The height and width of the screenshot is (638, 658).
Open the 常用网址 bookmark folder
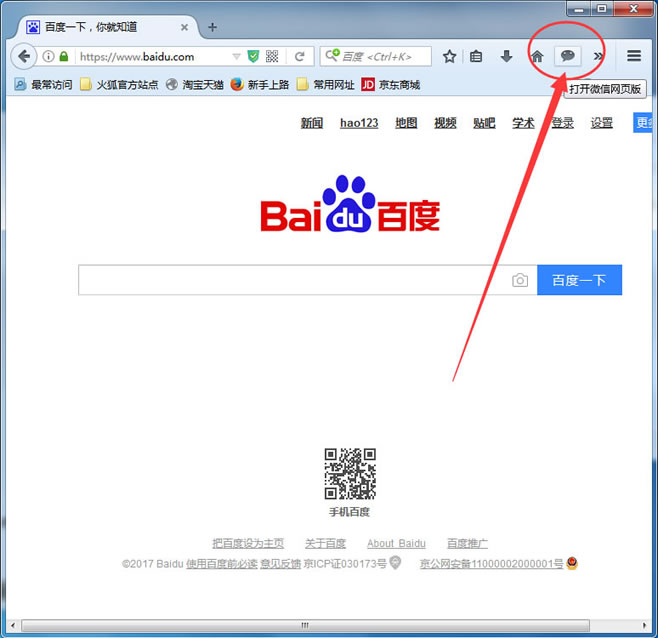coord(325,85)
